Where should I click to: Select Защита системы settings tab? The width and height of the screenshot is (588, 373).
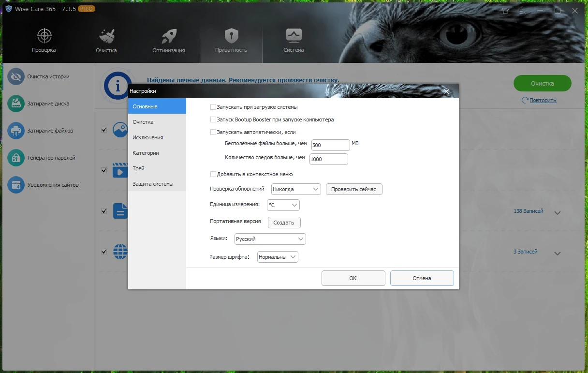tap(153, 184)
